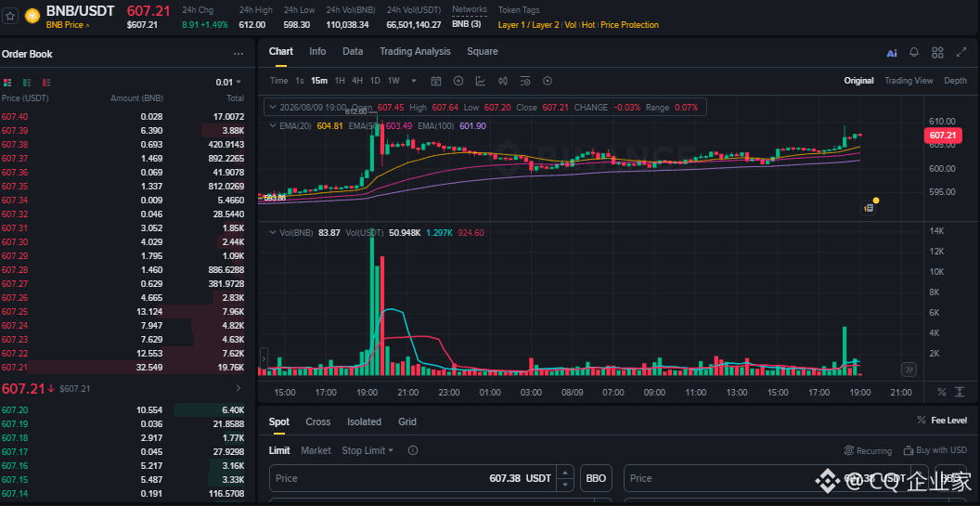The height and width of the screenshot is (506, 980).
Task: Switch chart to Trading View
Action: (x=909, y=81)
